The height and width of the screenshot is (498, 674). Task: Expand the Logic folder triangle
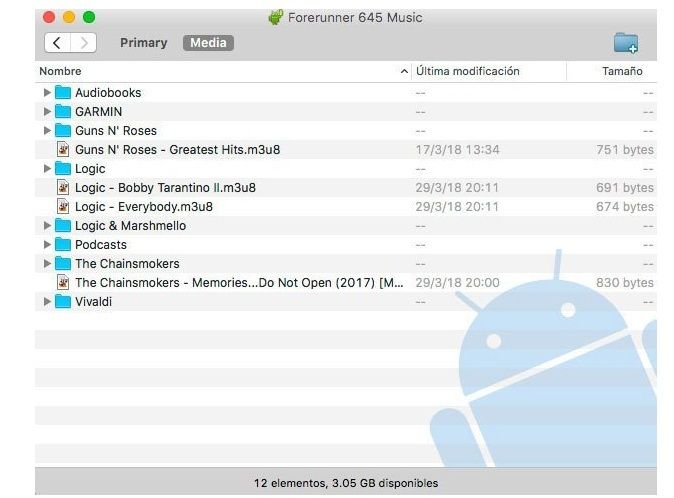coord(47,168)
